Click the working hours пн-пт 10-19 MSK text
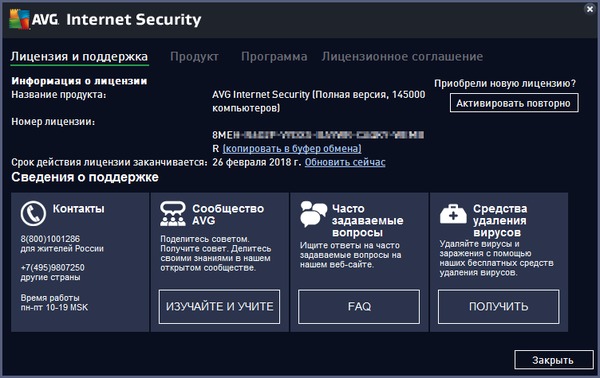 (x=54, y=307)
